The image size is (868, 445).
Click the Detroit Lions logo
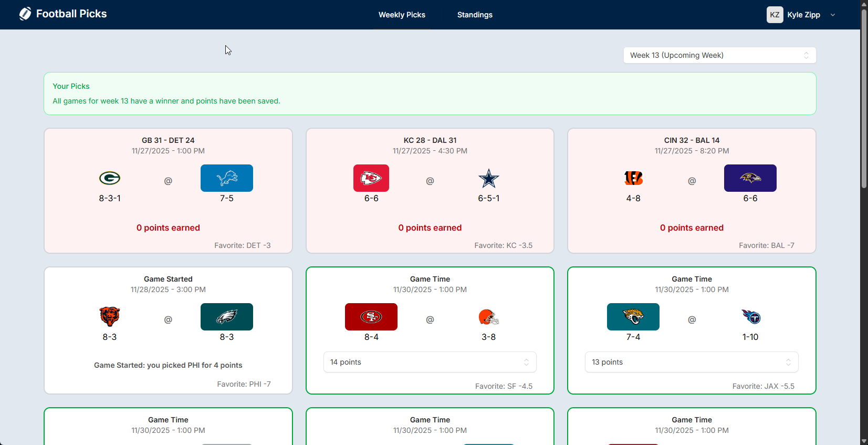[x=227, y=178]
